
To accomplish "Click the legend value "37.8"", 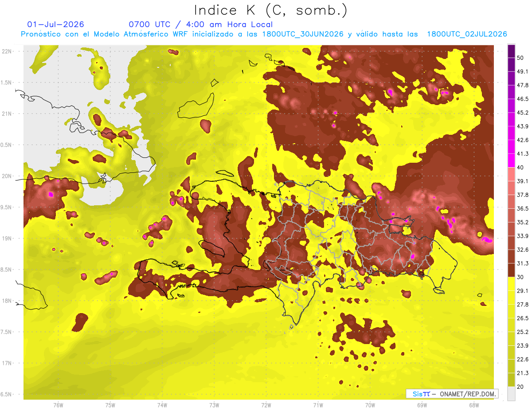I will click(523, 195).
